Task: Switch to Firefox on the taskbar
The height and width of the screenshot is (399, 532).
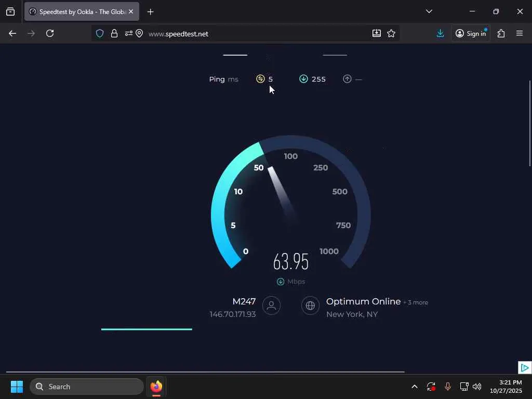Action: [156, 387]
